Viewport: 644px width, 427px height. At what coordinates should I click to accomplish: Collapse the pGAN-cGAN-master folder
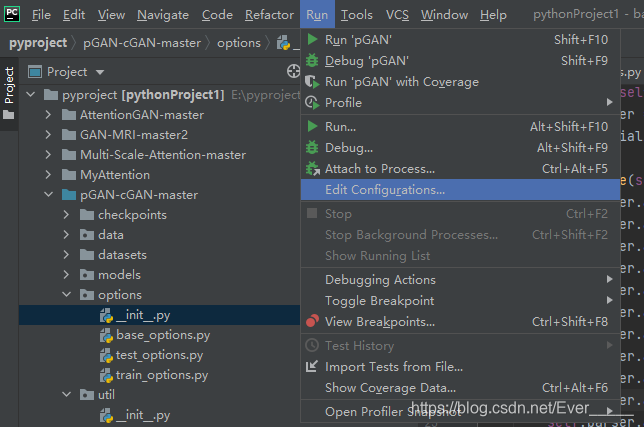[x=48, y=195]
